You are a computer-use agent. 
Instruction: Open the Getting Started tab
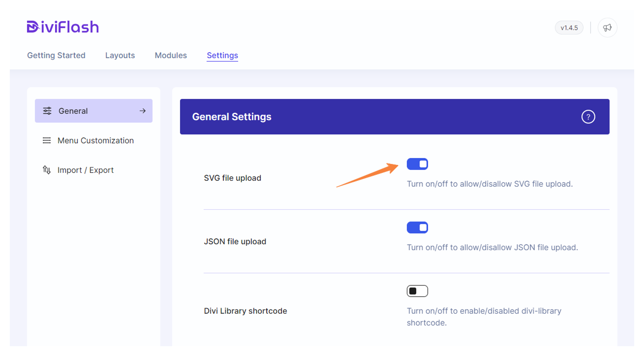(56, 55)
